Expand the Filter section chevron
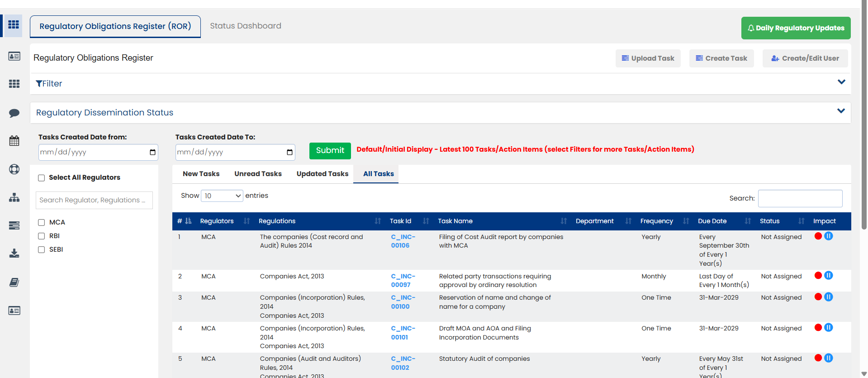 point(841,82)
